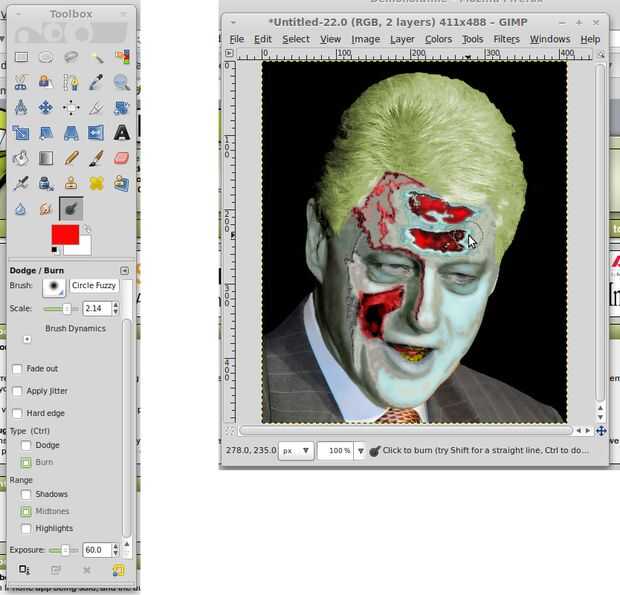Check Apply Jitter option
The width and height of the screenshot is (620, 595).
click(17, 391)
